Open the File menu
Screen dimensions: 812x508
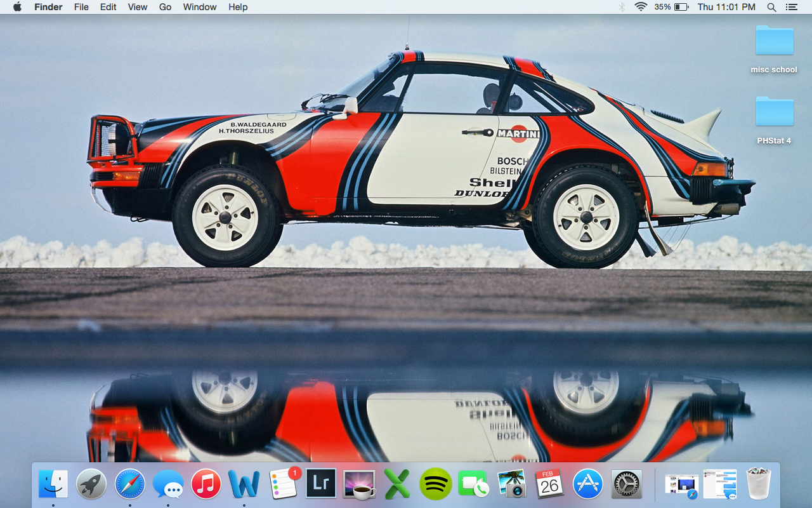tap(81, 7)
